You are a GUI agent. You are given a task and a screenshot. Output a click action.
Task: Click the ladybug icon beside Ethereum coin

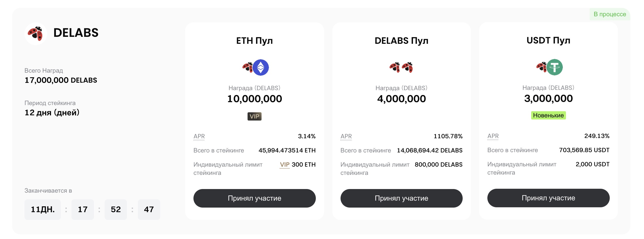coord(248,67)
